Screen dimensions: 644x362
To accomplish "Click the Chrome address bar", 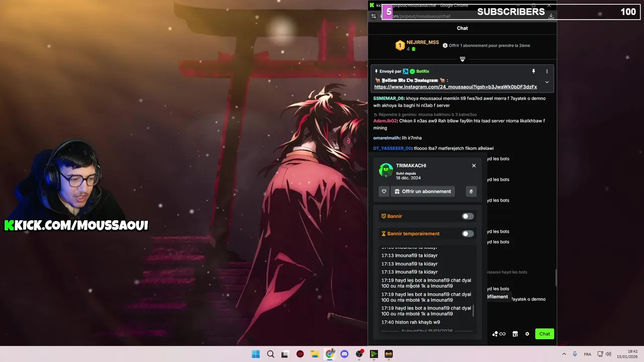I will 463,16.
